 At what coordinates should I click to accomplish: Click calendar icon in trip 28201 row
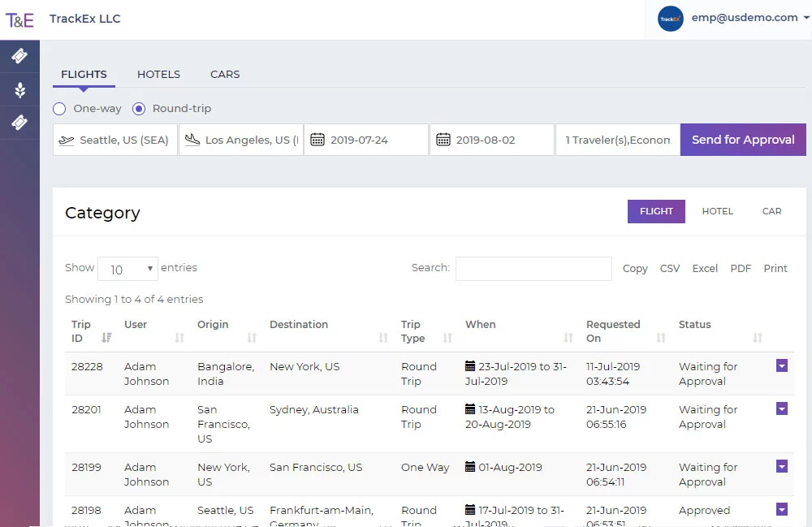(x=469, y=409)
